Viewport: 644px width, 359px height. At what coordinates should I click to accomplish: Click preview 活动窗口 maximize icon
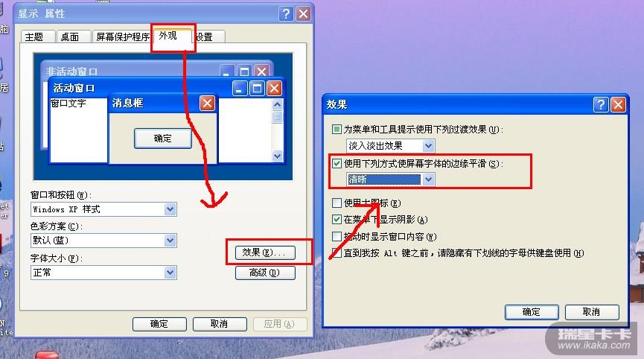[x=257, y=89]
